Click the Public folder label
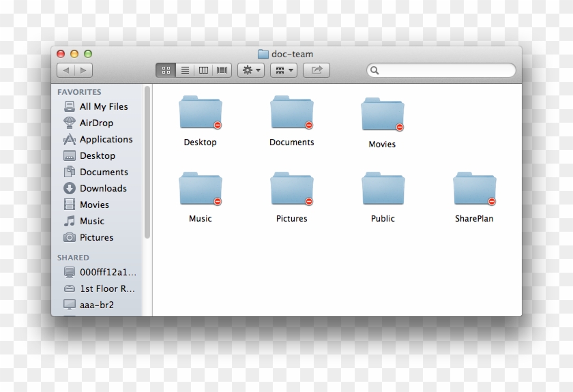The image size is (573, 392). 383,218
